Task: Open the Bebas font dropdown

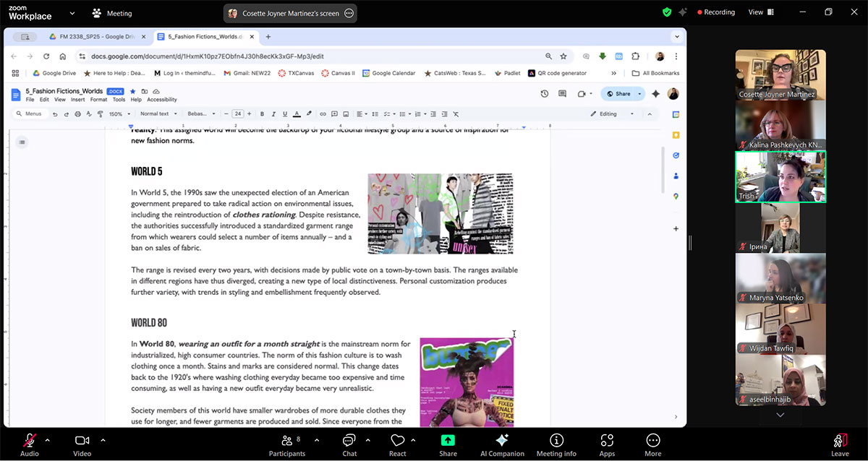Action: (201, 114)
